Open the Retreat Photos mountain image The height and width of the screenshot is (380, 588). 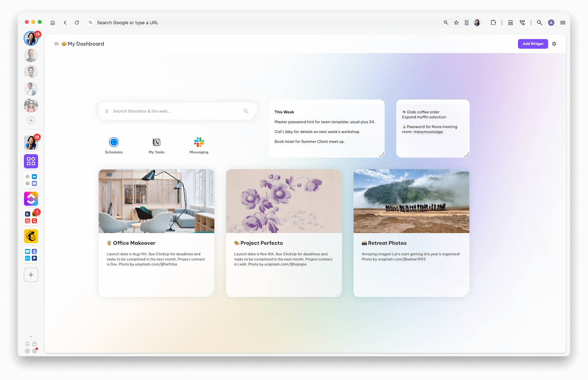click(x=411, y=201)
